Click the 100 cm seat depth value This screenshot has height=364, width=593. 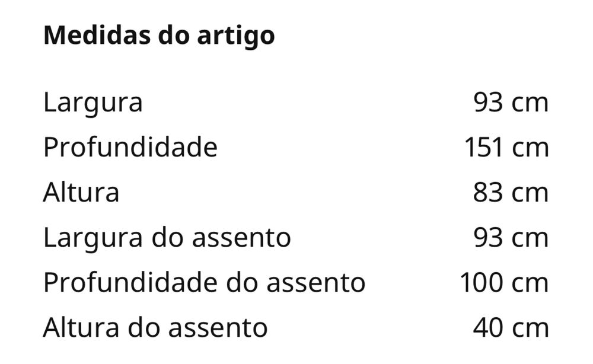coord(504,282)
